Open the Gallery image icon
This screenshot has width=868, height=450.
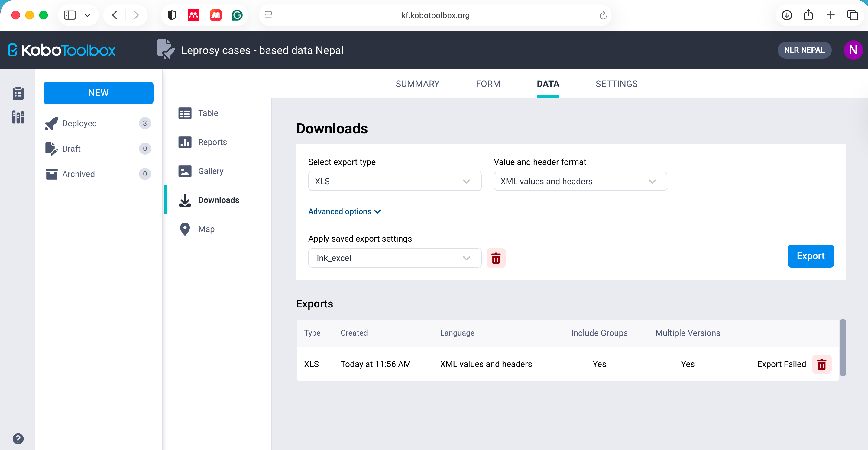click(x=185, y=171)
